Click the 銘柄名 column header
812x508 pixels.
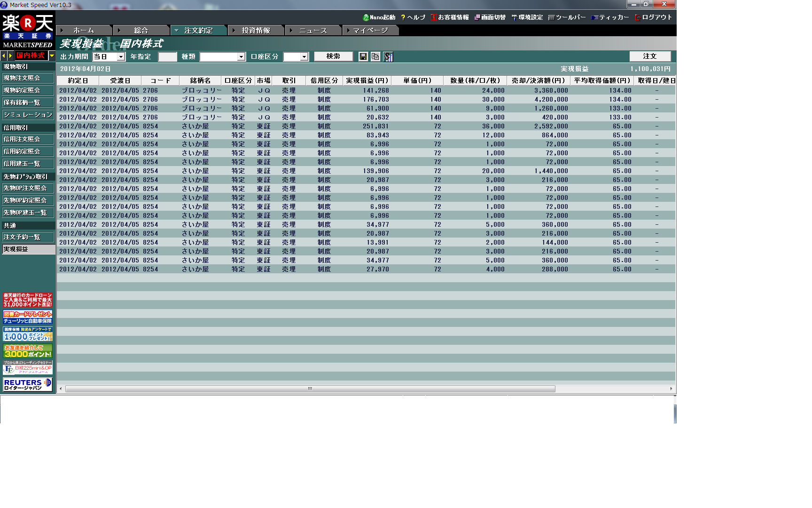coord(200,81)
